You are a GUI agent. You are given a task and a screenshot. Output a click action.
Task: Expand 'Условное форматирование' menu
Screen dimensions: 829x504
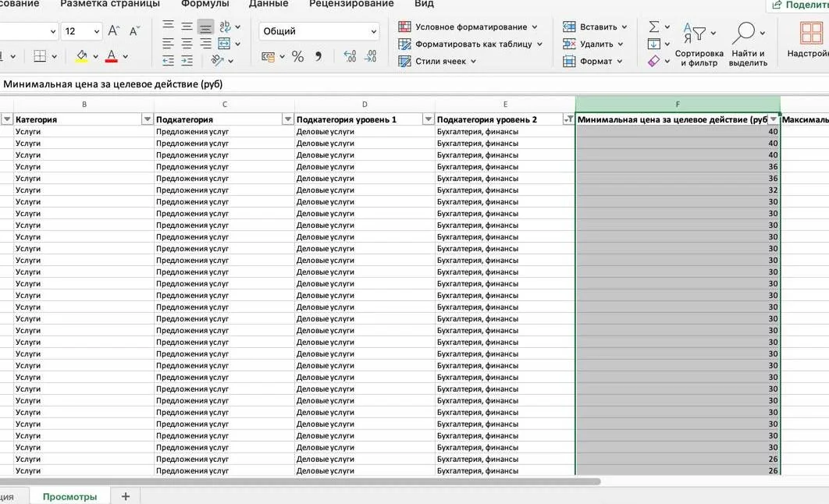(468, 27)
